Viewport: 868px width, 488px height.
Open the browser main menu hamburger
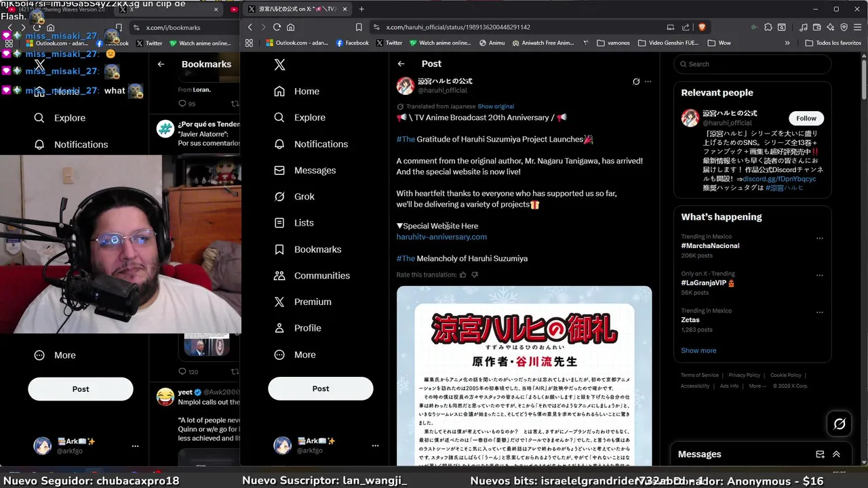click(858, 27)
